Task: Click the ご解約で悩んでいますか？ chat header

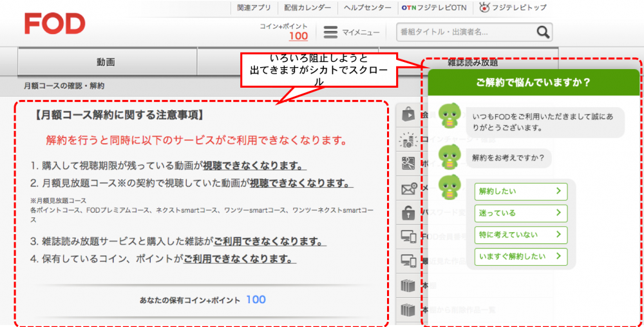Action: 533,83
